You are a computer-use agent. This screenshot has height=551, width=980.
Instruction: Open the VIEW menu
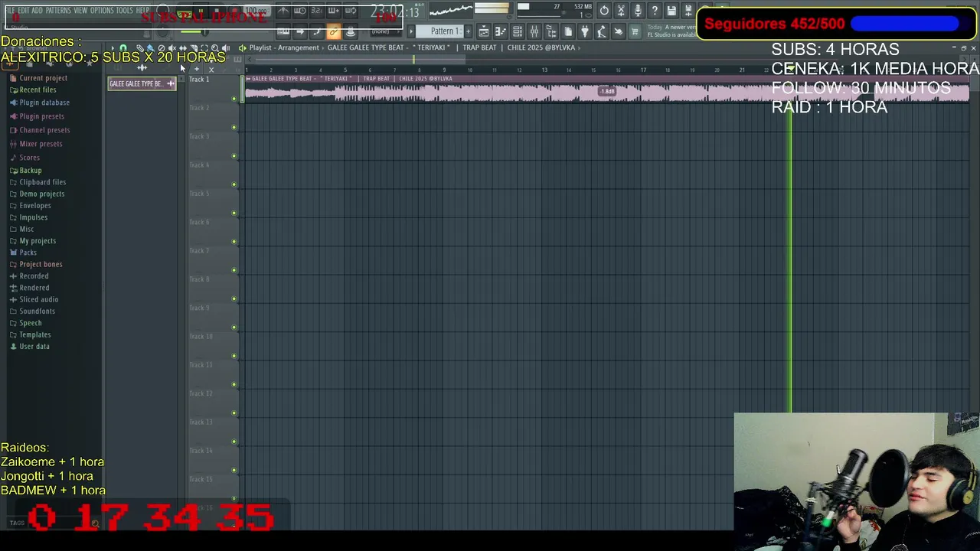80,11
